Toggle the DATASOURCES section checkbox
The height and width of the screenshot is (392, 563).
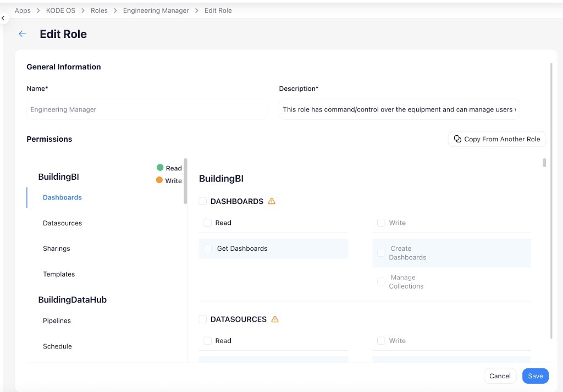tap(203, 319)
